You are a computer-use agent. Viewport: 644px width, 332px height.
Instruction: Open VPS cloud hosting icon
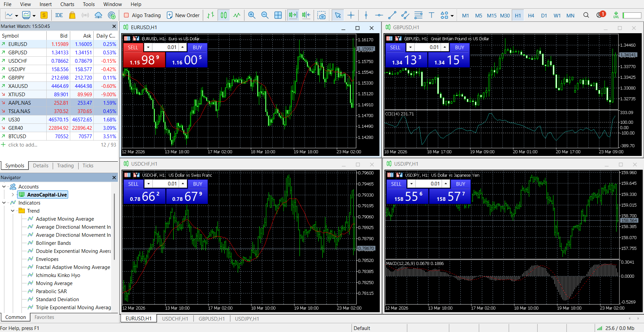(x=98, y=15)
